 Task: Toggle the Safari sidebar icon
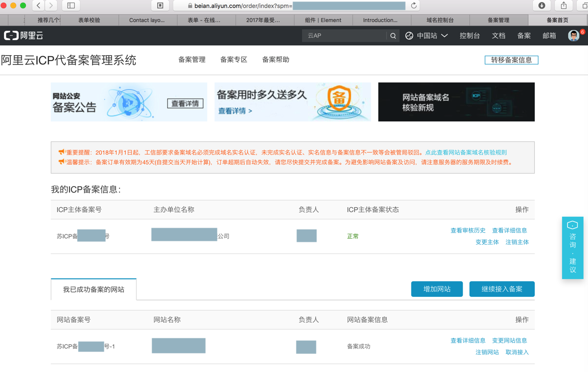[x=71, y=5]
